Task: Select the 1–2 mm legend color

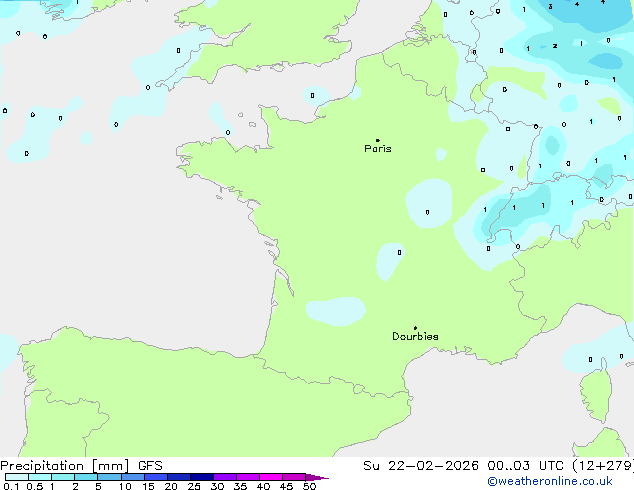Action: pyautogui.click(x=63, y=477)
